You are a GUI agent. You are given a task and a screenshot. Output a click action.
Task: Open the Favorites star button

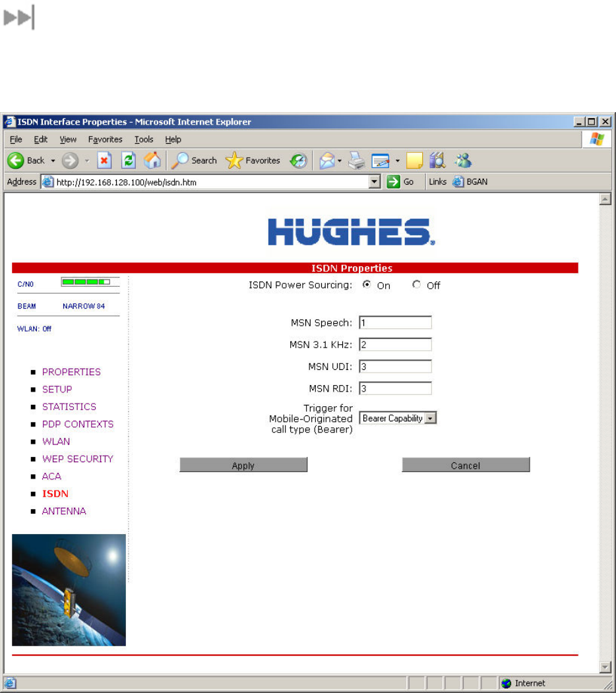click(234, 160)
